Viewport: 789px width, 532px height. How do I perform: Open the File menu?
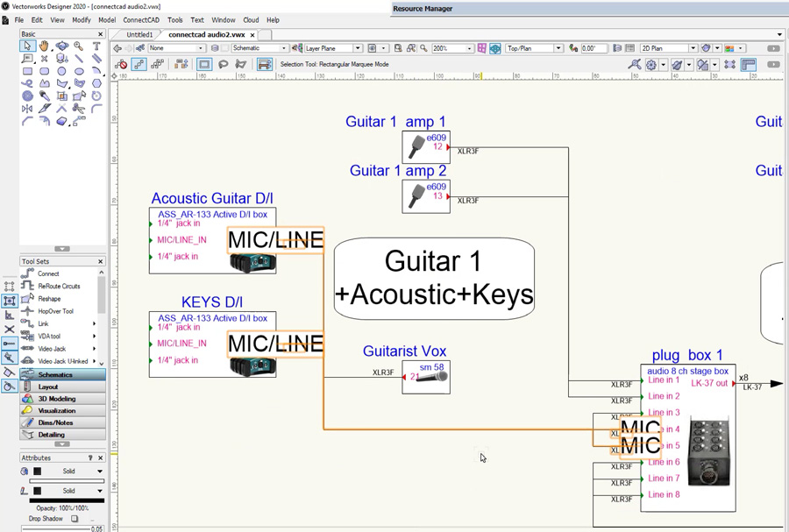(19, 20)
